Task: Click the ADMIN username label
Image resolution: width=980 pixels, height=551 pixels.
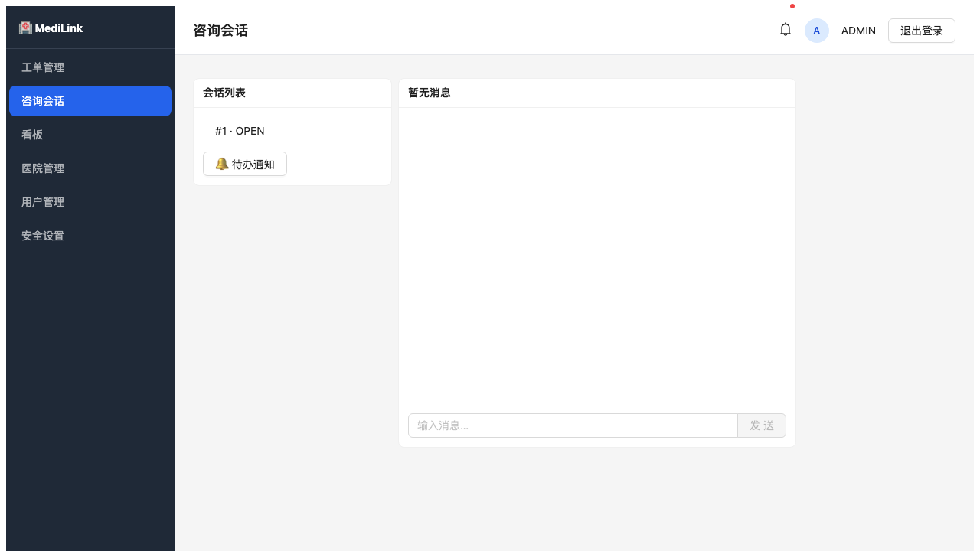Action: click(858, 31)
